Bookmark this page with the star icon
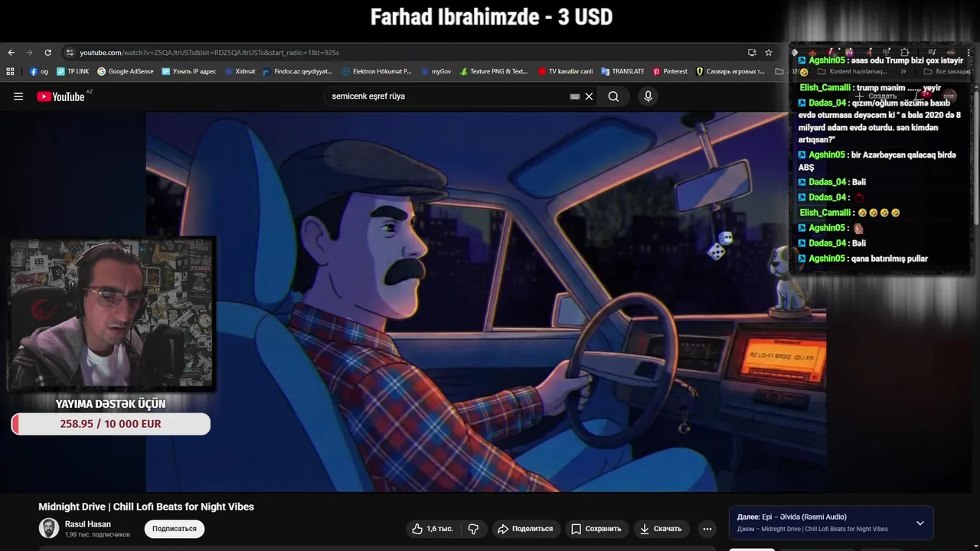Screen dimensions: 980x551 pyautogui.click(x=769, y=53)
